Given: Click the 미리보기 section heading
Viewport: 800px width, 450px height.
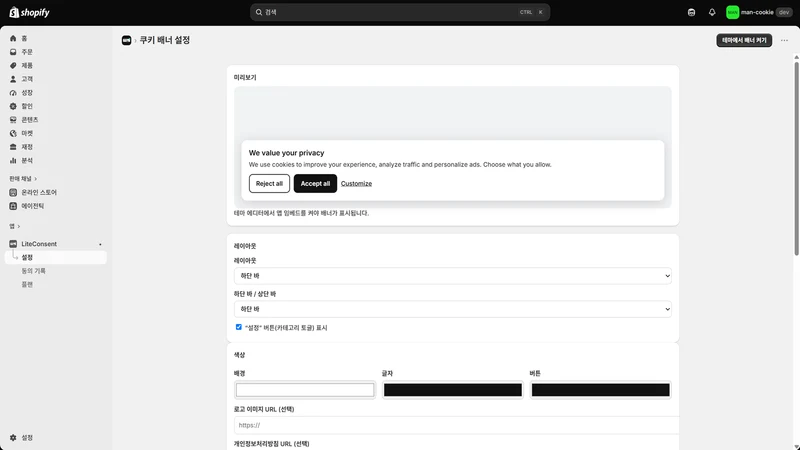Looking at the screenshot, I should point(245,78).
